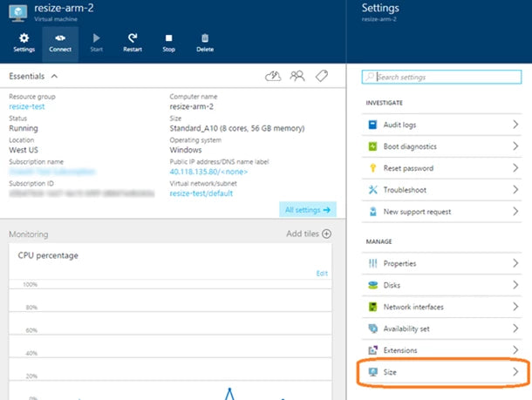Click the Reset password key icon

pos(372,168)
